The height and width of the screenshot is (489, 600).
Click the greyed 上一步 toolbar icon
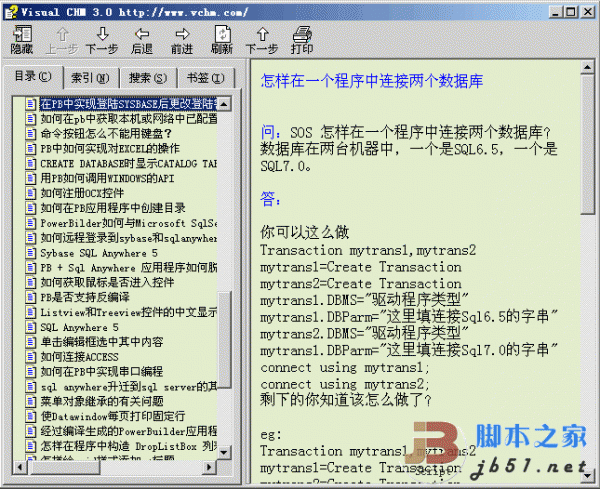(62, 39)
